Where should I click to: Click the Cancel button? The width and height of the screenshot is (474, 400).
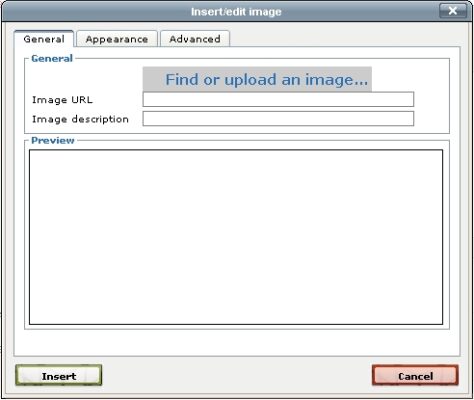click(x=415, y=376)
